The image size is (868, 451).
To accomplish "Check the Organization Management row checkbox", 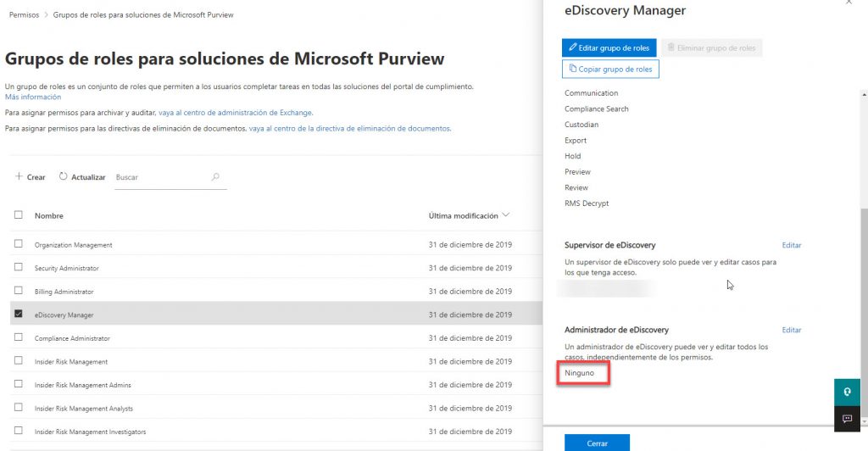I will (19, 243).
